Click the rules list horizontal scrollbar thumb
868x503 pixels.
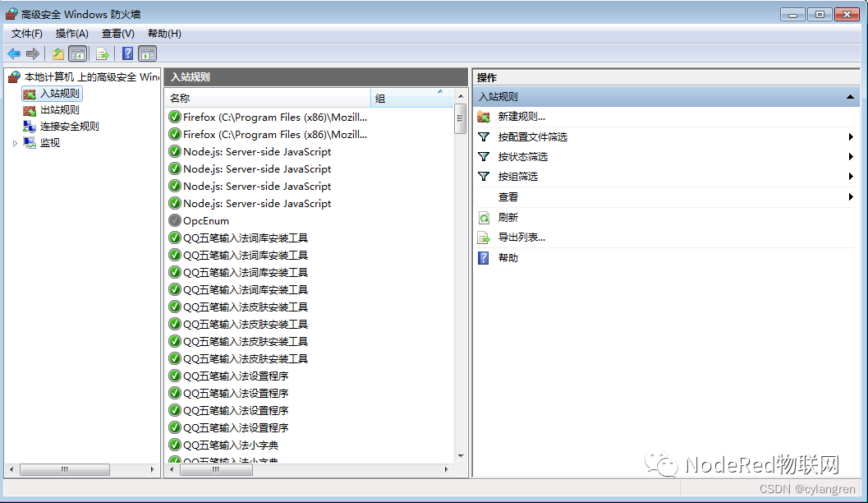point(216,470)
